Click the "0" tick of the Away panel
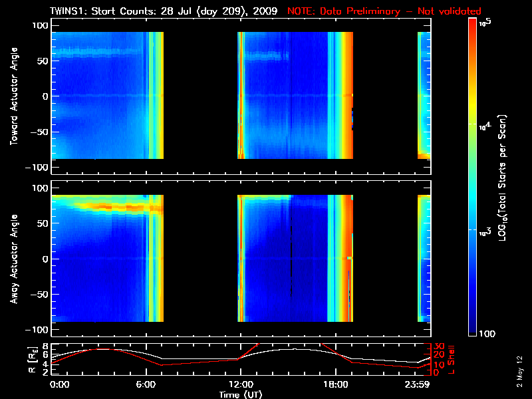The image size is (532, 399). pyautogui.click(x=45, y=259)
